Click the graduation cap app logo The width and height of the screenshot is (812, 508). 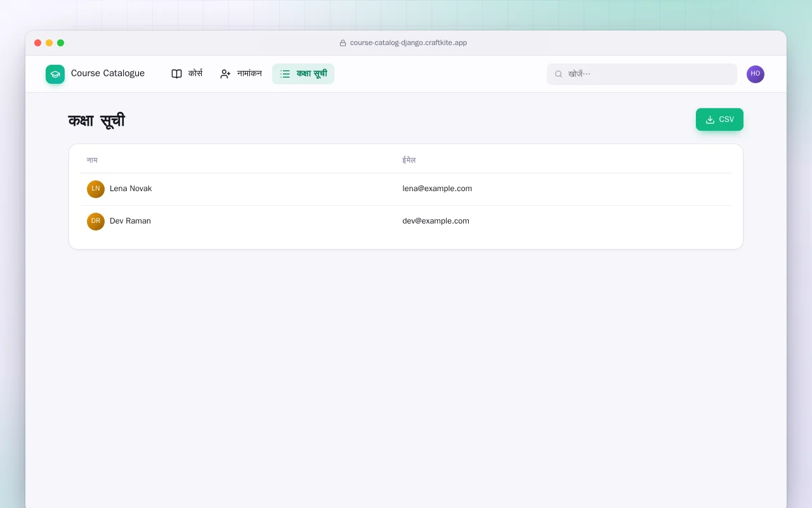[x=55, y=74]
